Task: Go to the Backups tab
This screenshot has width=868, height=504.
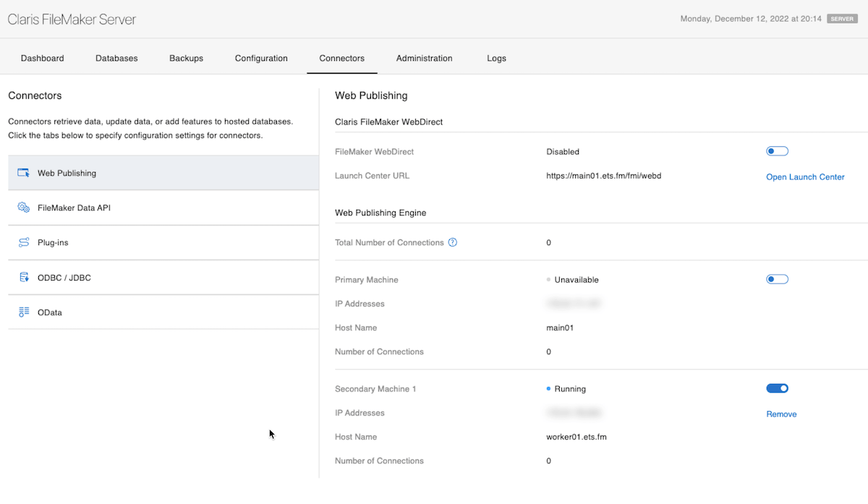Action: (x=186, y=59)
